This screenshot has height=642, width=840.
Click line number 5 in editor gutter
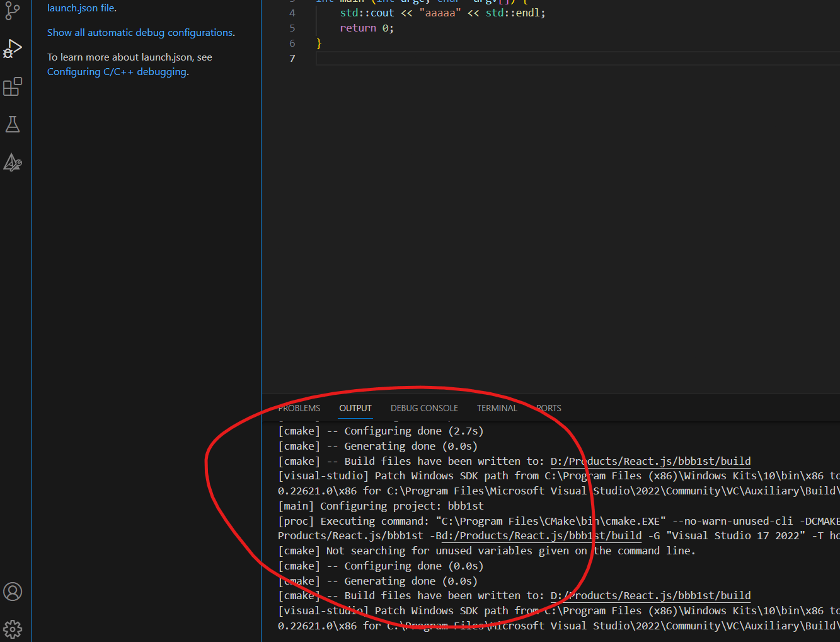tap(292, 28)
